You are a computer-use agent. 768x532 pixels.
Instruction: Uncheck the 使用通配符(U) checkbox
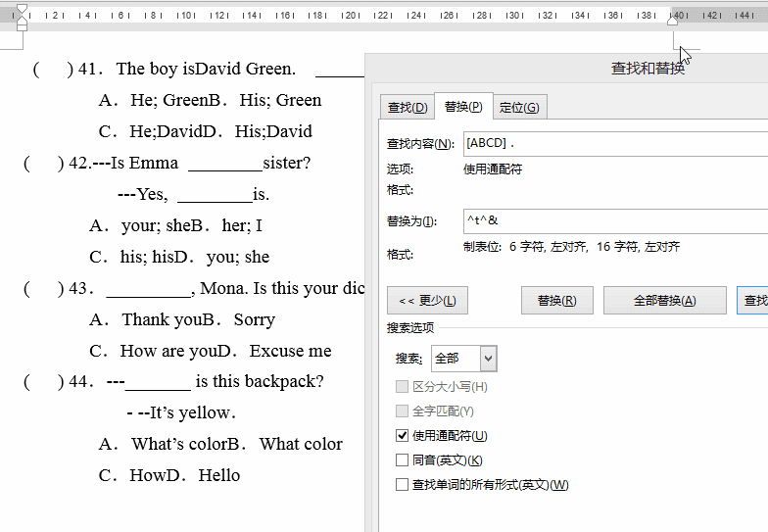[403, 435]
